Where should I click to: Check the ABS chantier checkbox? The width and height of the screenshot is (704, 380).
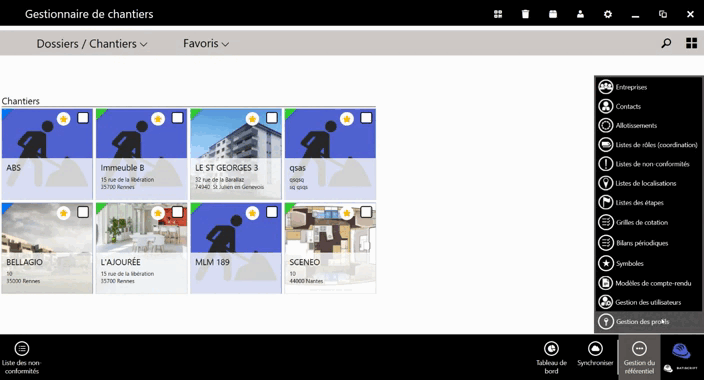[x=83, y=118]
